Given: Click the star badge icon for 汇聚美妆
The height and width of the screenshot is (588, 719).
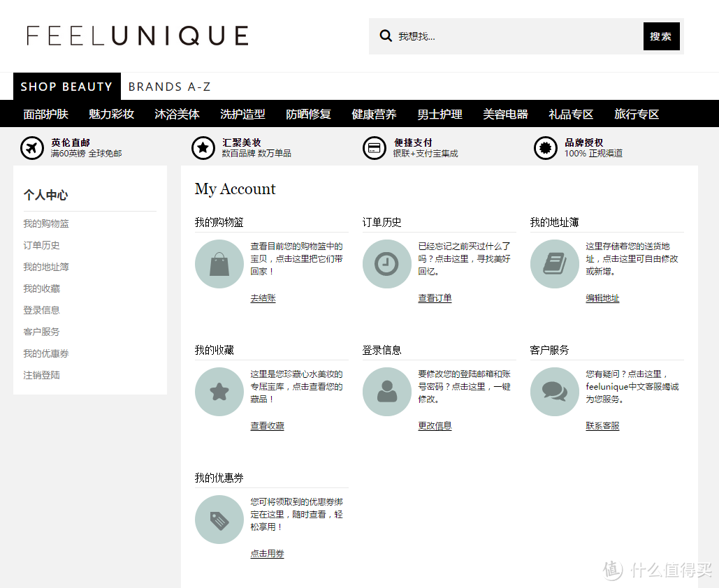Looking at the screenshot, I should (x=203, y=148).
